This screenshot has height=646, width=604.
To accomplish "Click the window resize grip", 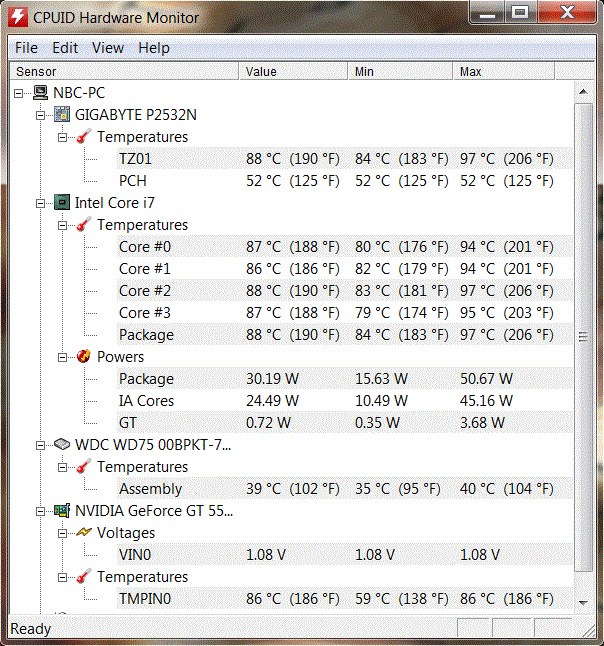I will tap(589, 630).
